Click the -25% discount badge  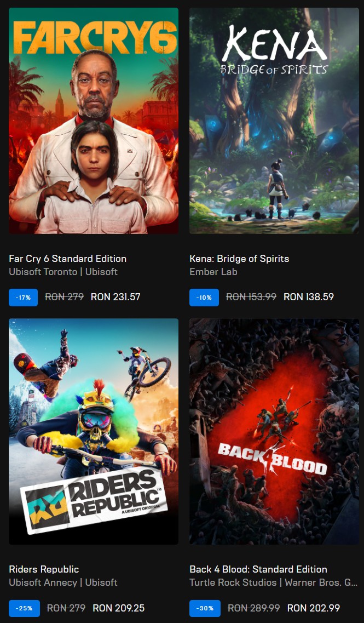(24, 608)
